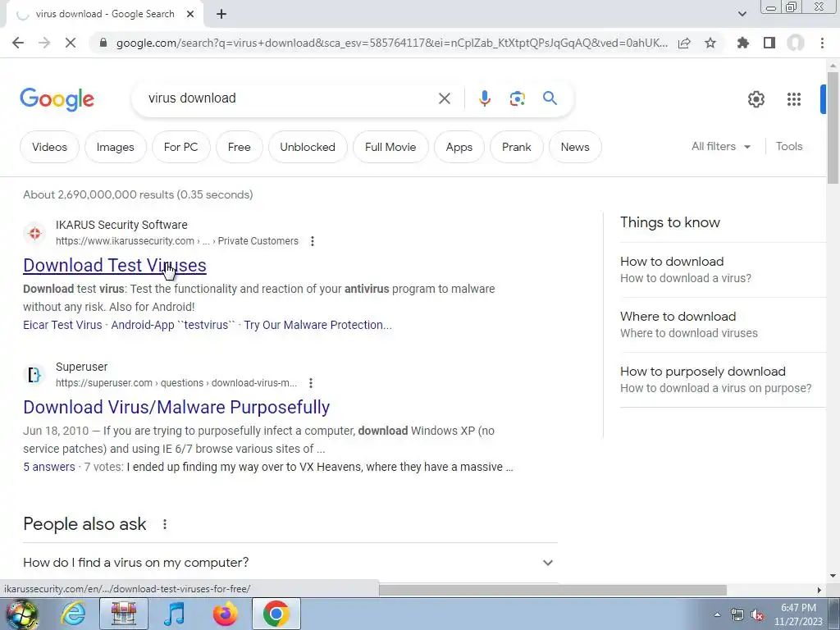Go back using the browser back arrow
The image size is (840, 630).
(x=18, y=43)
